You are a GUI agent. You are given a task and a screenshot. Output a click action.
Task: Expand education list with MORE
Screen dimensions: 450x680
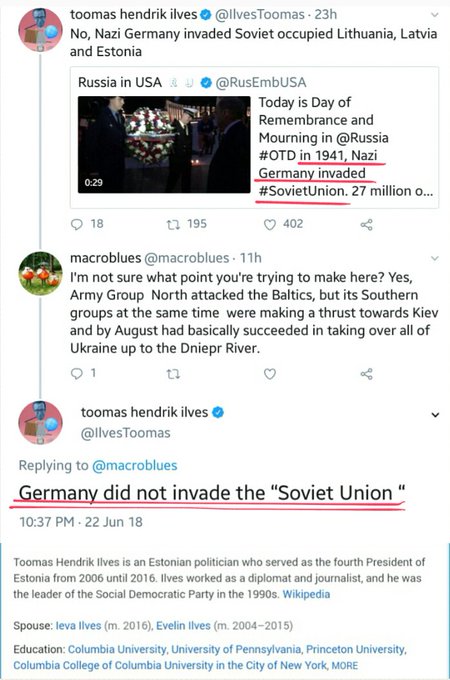coord(345,665)
